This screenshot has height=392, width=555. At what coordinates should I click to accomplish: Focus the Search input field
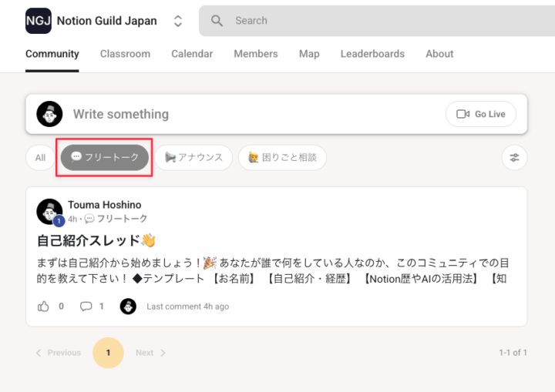click(377, 21)
